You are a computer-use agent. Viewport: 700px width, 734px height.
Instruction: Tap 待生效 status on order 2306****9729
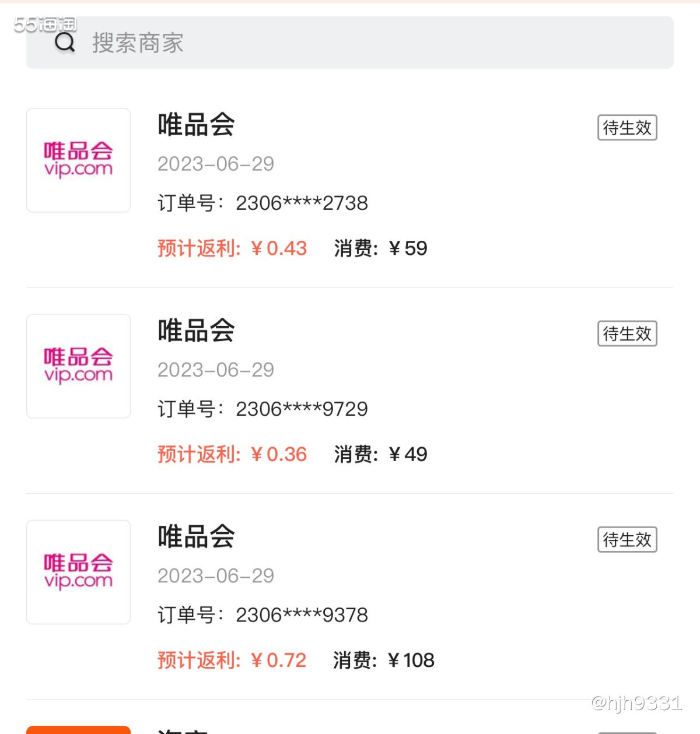point(627,333)
